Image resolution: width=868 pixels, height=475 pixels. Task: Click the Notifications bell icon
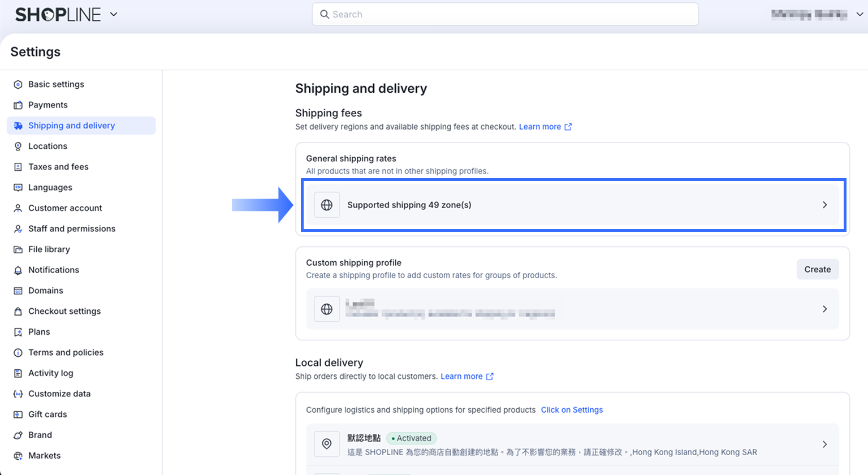pos(18,270)
